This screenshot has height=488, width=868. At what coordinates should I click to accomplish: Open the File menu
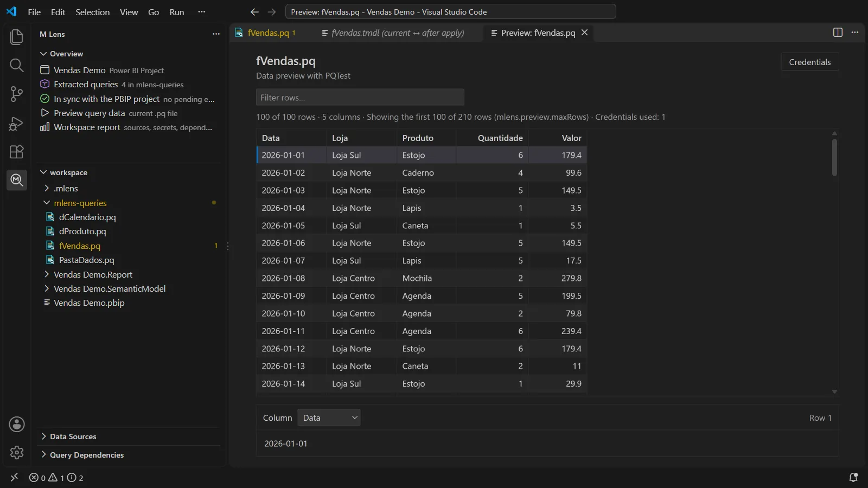coord(34,12)
